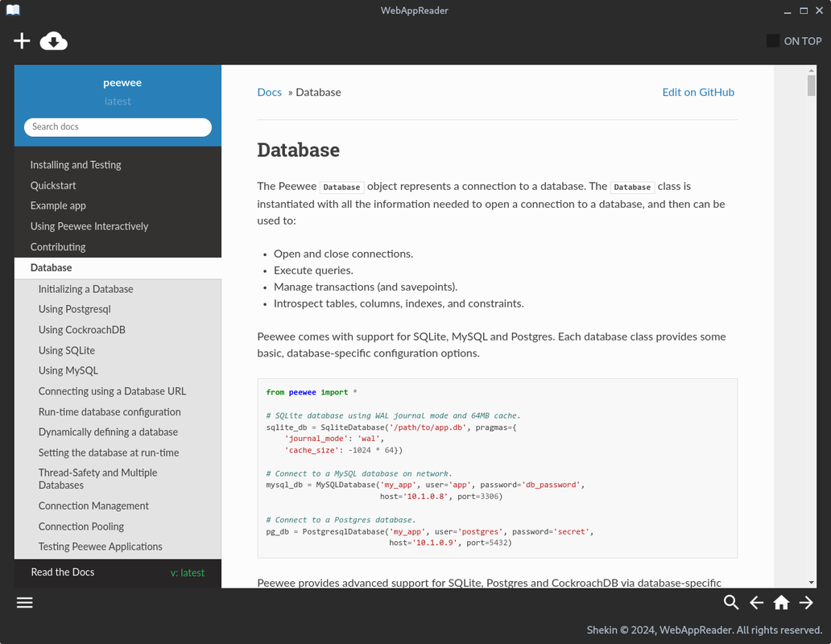Go back with the left arrow icon
Viewport: 831px width, 644px height.
756,603
